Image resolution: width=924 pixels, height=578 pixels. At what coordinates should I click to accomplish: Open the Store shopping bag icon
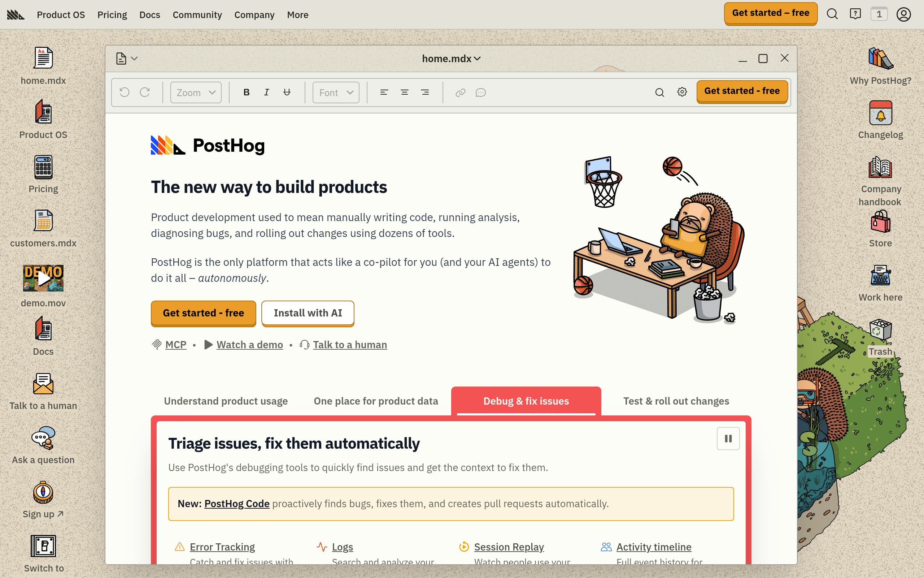(x=880, y=221)
